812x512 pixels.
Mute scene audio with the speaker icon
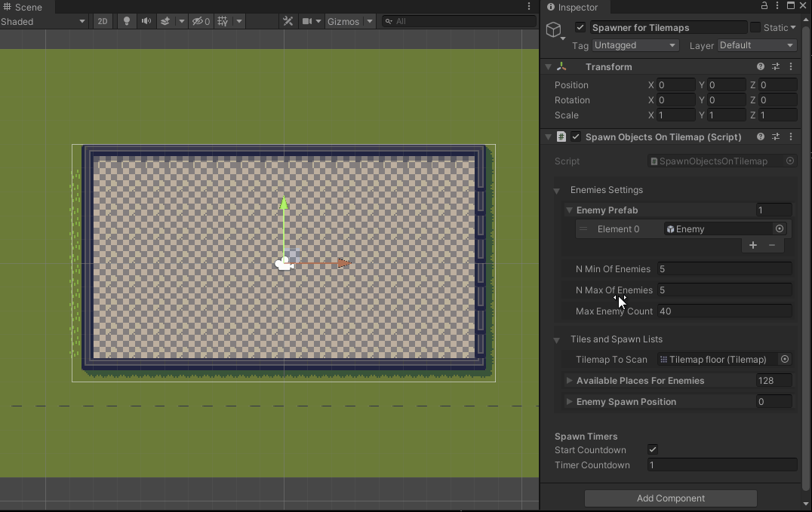click(146, 21)
